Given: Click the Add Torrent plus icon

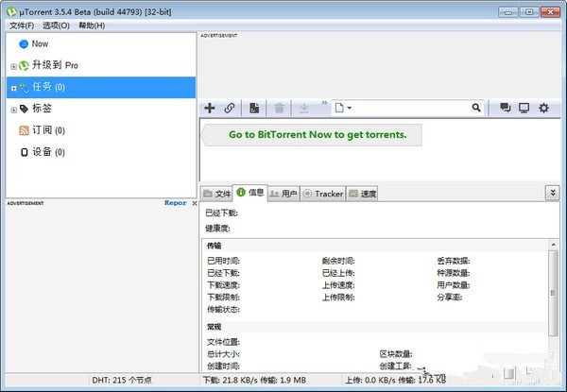Looking at the screenshot, I should pos(210,108).
